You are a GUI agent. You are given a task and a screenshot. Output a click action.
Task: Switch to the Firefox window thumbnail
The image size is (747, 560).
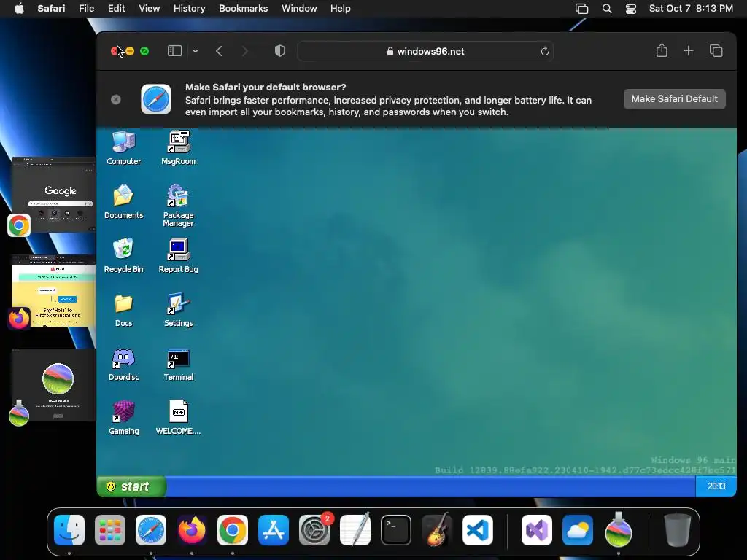point(53,291)
